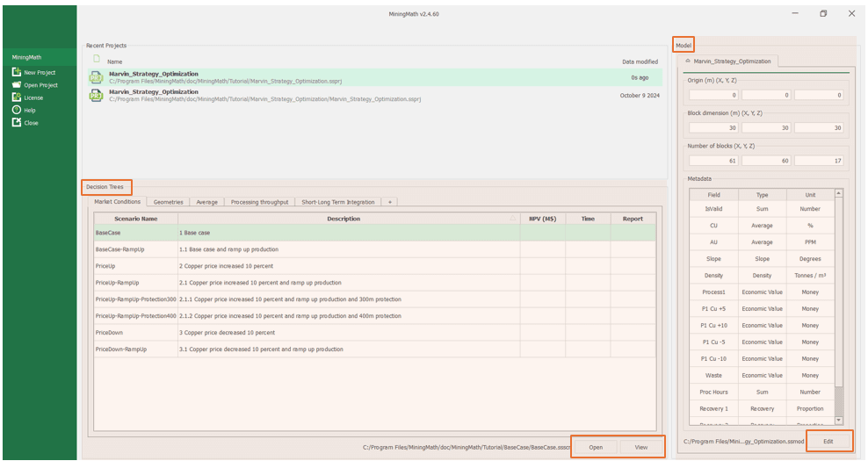868x461 pixels.
Task: Click the New Project icon in sidebar
Action: pos(17,72)
